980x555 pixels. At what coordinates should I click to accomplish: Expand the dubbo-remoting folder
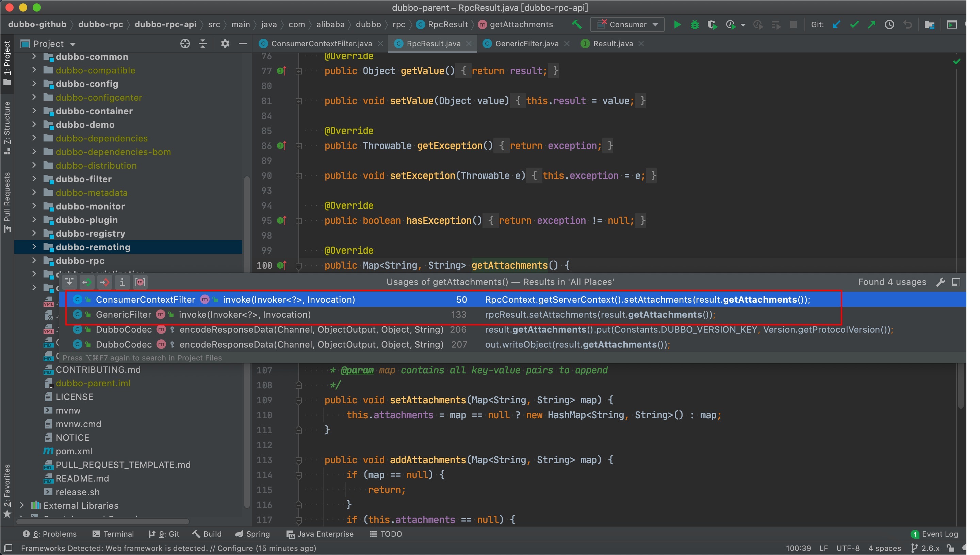(x=34, y=247)
